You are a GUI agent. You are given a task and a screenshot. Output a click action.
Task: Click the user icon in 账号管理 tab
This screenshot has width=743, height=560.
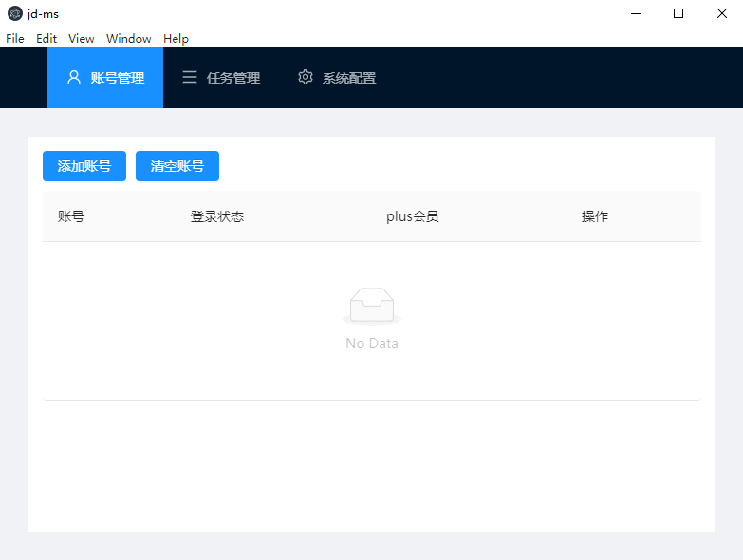(74, 78)
